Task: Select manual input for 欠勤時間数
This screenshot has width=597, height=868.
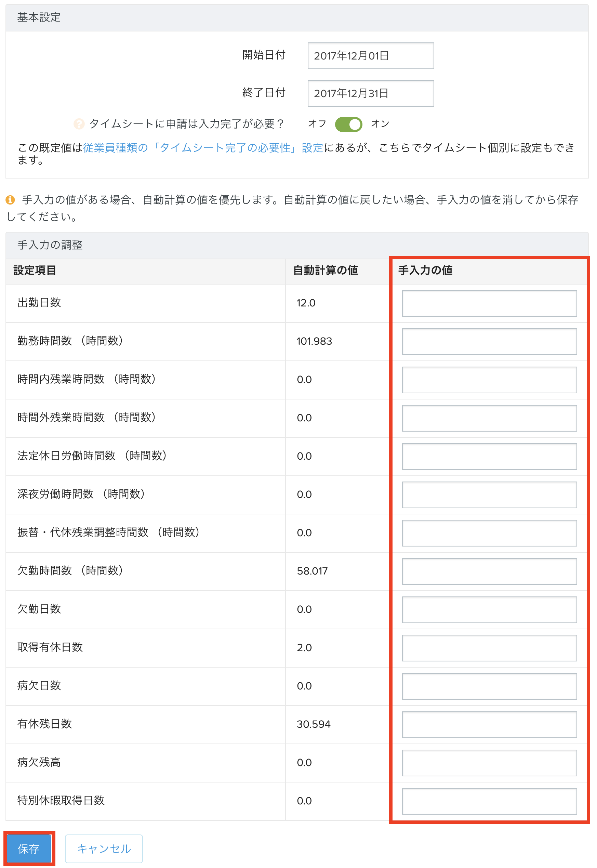Action: [489, 571]
